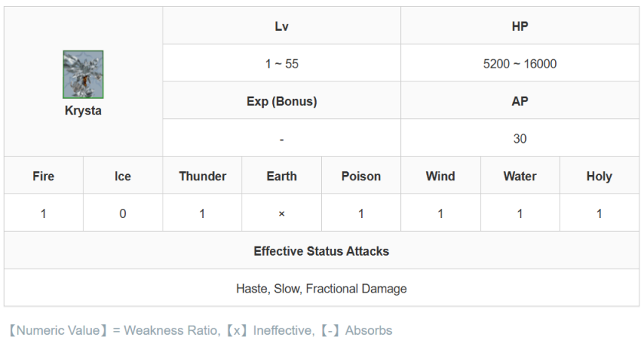This screenshot has height=347, width=644.
Task: Click the Poison element header
Action: pyautogui.click(x=361, y=177)
